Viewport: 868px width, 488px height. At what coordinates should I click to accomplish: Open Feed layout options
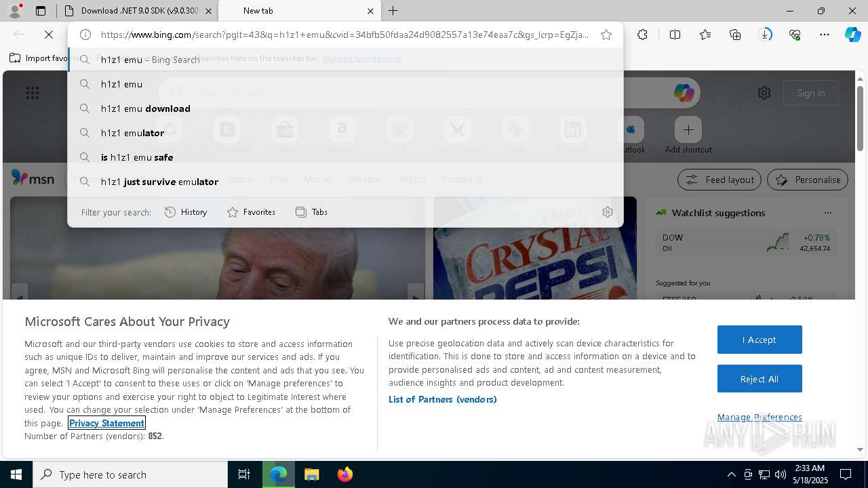720,180
